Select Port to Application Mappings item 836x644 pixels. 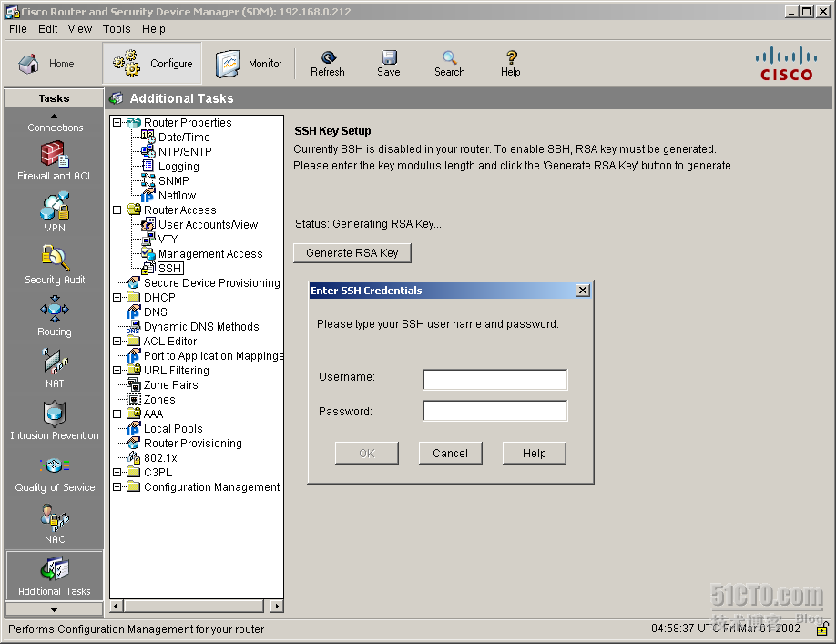click(213, 355)
